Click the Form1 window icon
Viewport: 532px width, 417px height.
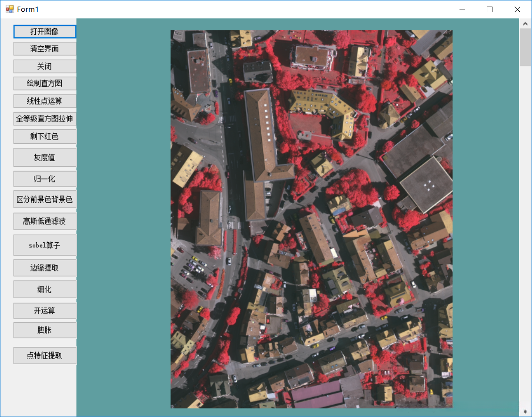pyautogui.click(x=9, y=9)
